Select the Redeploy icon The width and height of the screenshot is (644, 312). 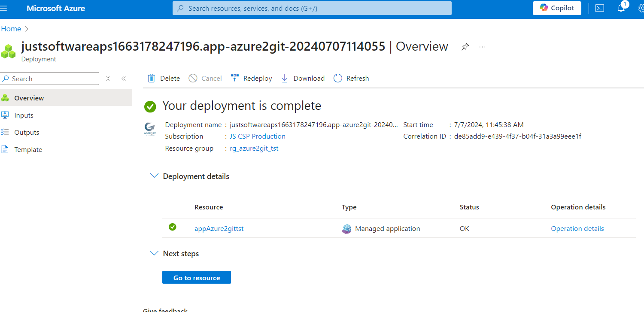tap(234, 78)
